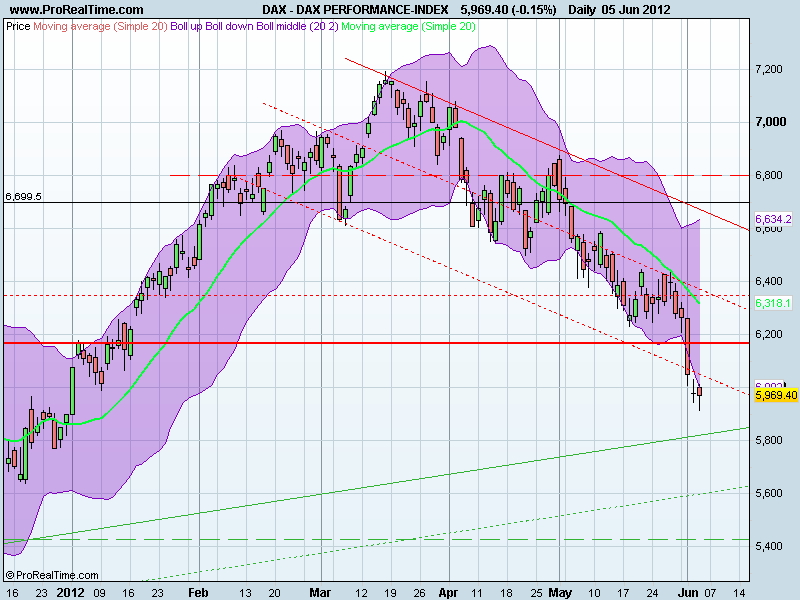Click the 13 date label on time axis
This screenshot has height=600, width=800.
pos(245,593)
